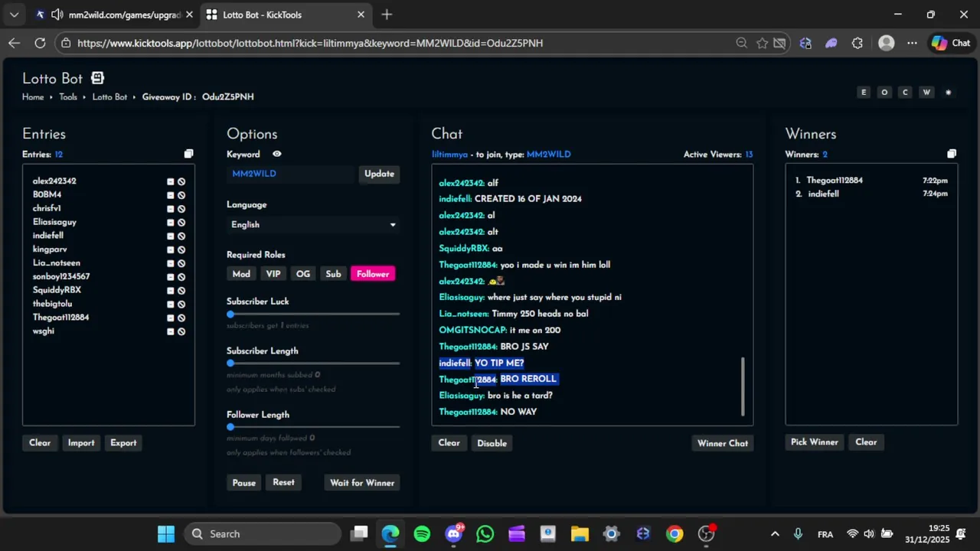Screen dimensions: 980x551
Task: Ban Eliasisaguy from entries
Action: [x=181, y=222]
